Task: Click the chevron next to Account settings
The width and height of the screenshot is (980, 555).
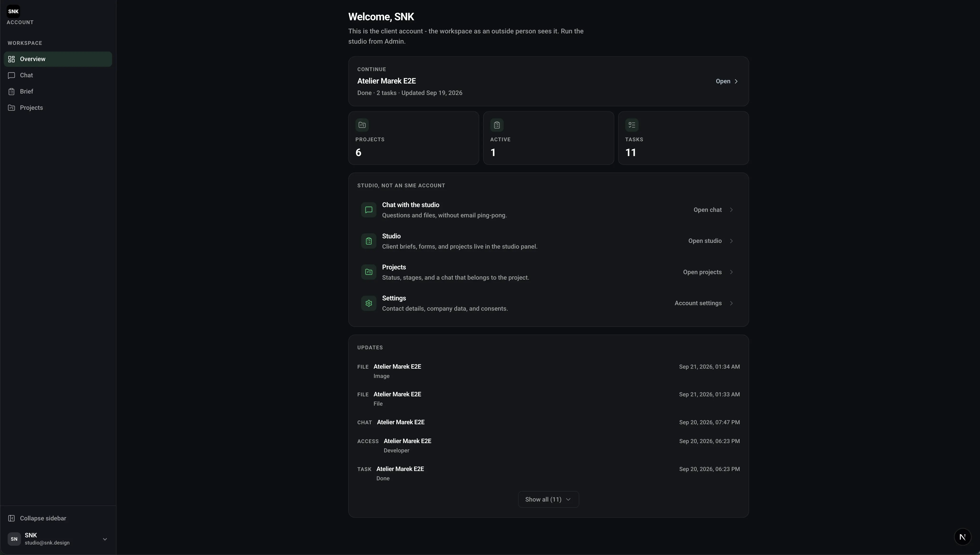Action: click(731, 304)
